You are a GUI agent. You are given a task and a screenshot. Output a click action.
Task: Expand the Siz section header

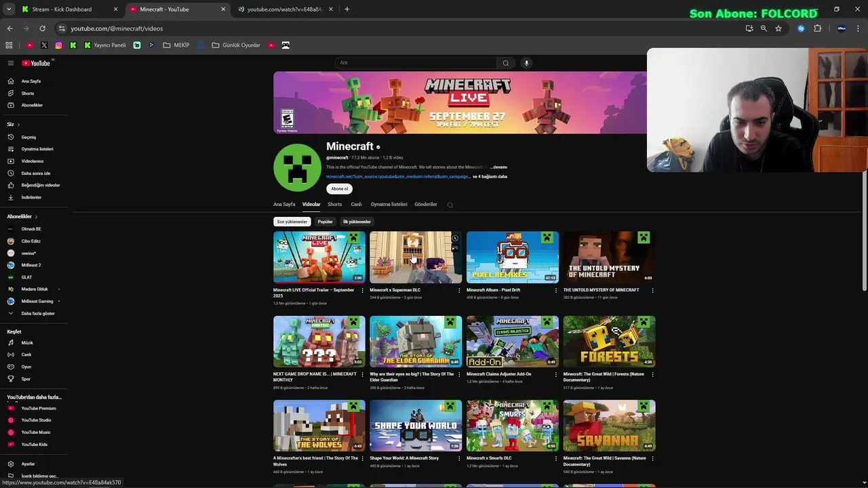(x=14, y=125)
